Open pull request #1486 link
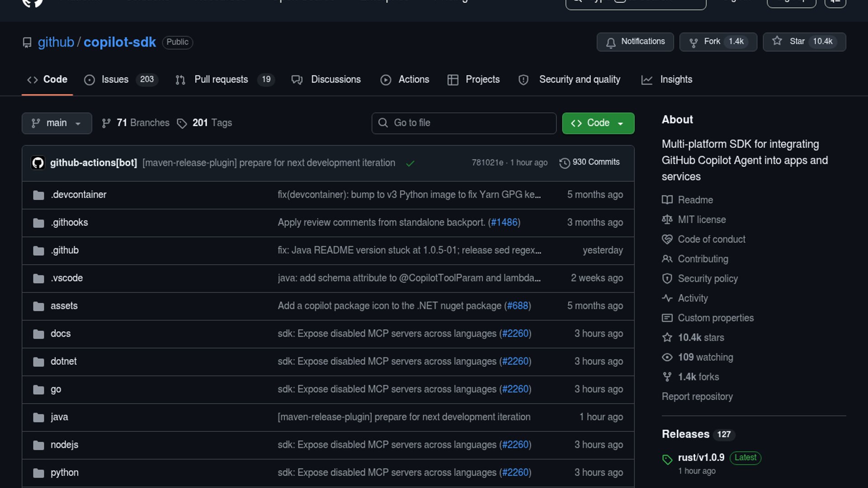The image size is (868, 488). click(x=504, y=222)
